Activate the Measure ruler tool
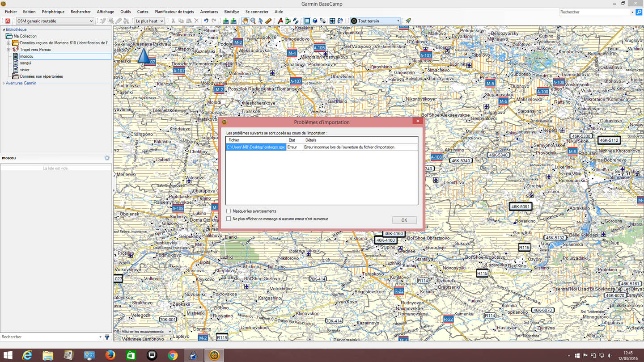The image size is (644, 362). (x=268, y=21)
